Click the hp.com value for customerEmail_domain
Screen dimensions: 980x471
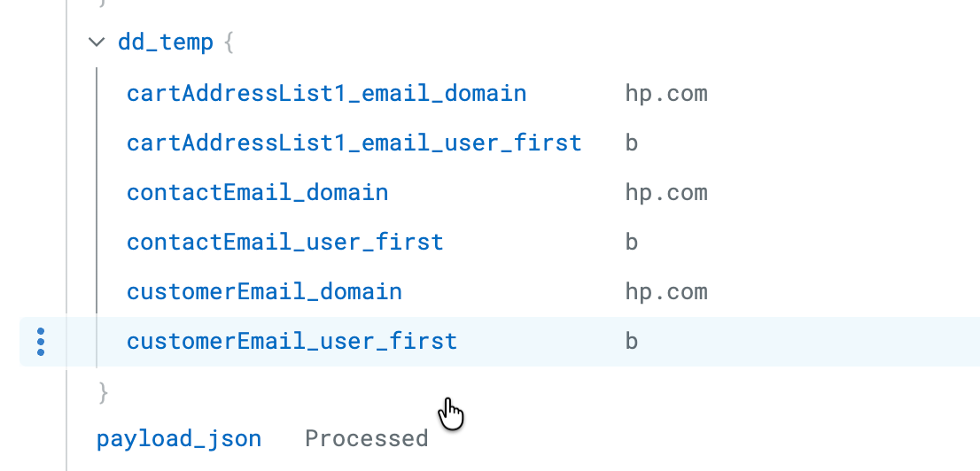[x=665, y=291]
